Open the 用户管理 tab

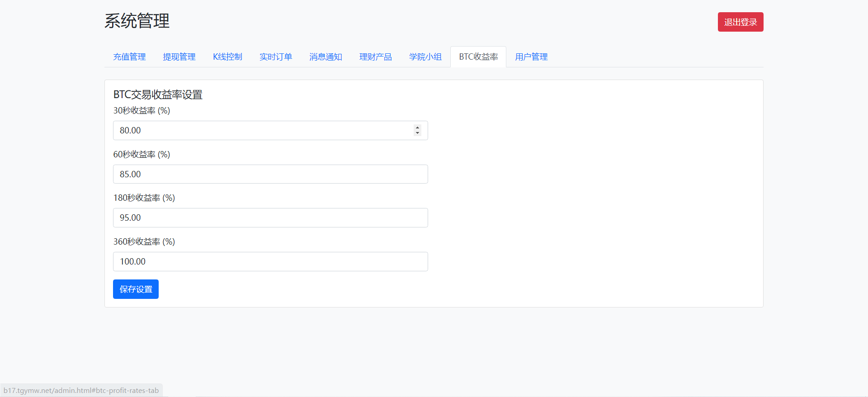coord(531,57)
